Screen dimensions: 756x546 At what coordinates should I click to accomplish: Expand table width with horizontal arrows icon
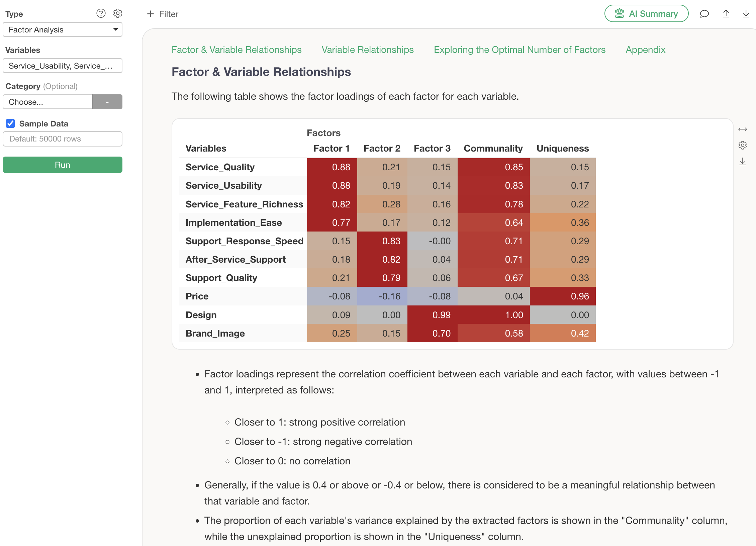tap(742, 129)
